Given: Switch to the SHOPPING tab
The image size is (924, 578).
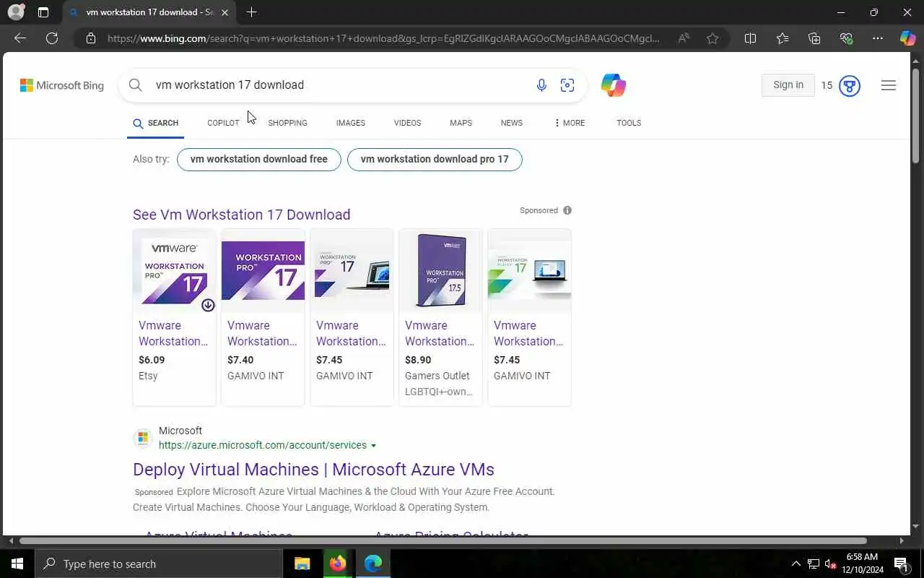Looking at the screenshot, I should [x=287, y=123].
